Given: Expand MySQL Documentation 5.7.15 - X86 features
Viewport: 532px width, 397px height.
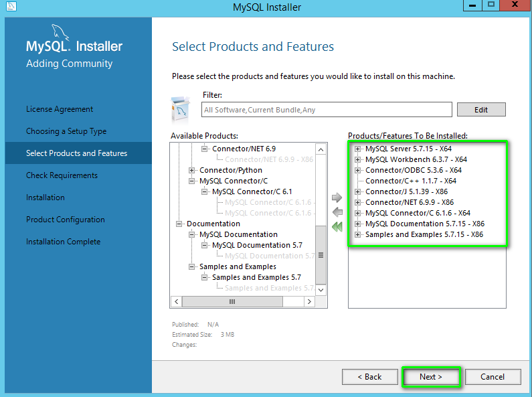Looking at the screenshot, I should point(357,224).
